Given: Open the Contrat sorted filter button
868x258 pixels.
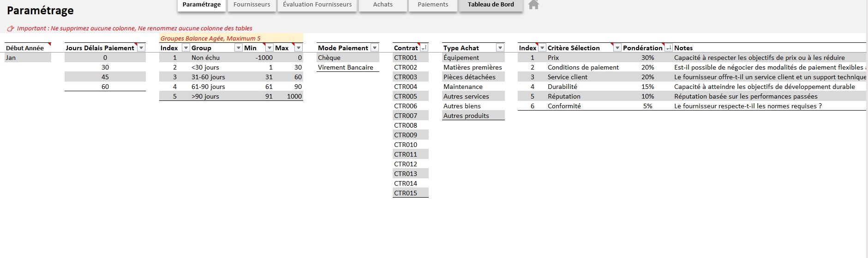Looking at the screenshot, I should click(424, 48).
